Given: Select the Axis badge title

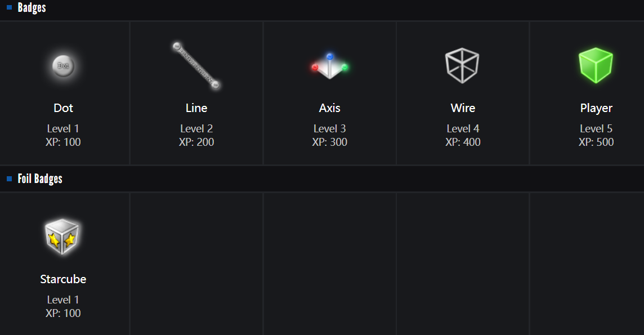Looking at the screenshot, I should point(330,108).
